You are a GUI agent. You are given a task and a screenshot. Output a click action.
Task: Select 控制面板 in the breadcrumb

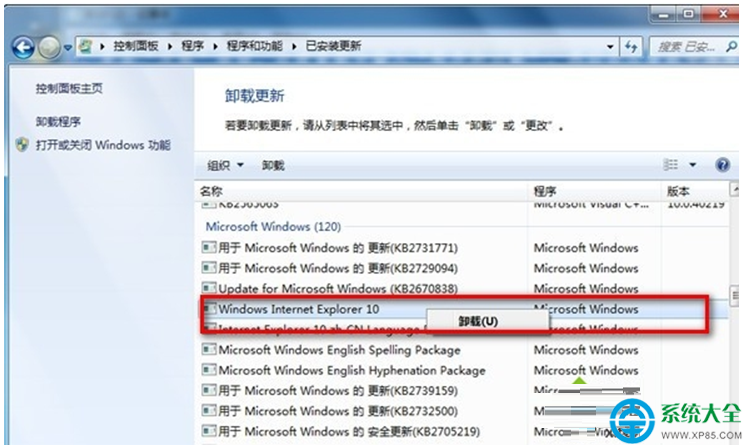136,46
